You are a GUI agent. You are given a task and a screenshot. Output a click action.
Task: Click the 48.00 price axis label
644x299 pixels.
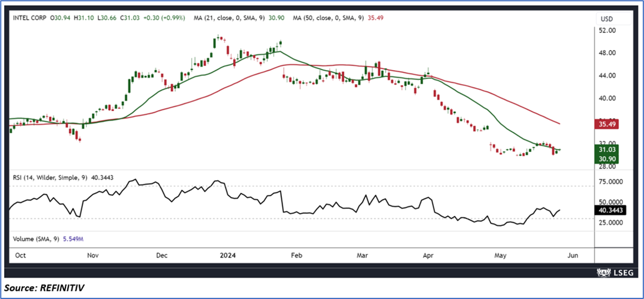(608, 53)
